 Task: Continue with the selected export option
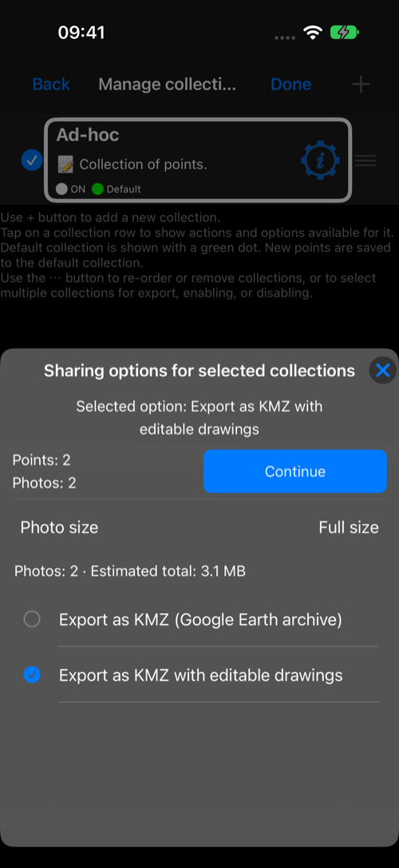(x=295, y=471)
